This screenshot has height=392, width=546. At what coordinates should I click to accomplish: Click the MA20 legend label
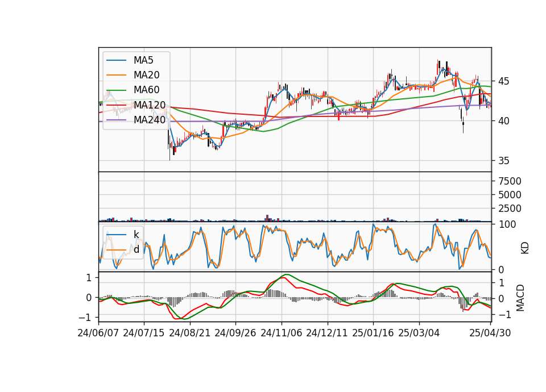pyautogui.click(x=147, y=75)
